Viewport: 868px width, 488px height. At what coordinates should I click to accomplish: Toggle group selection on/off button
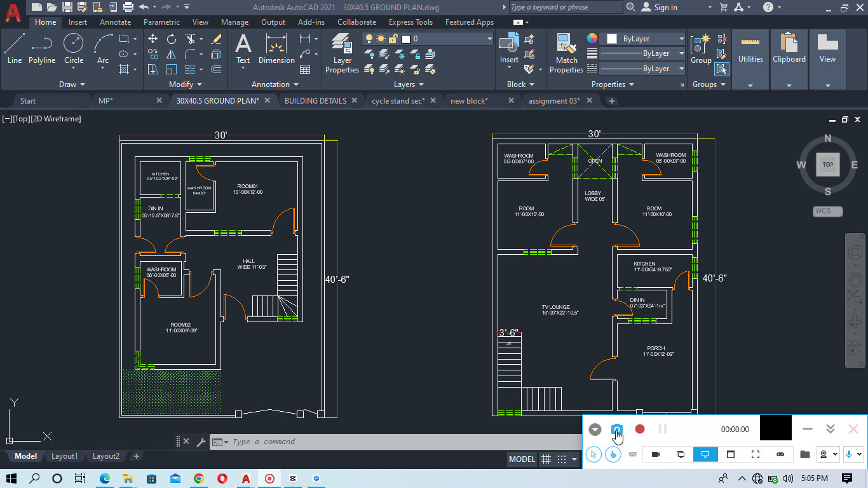point(722,69)
